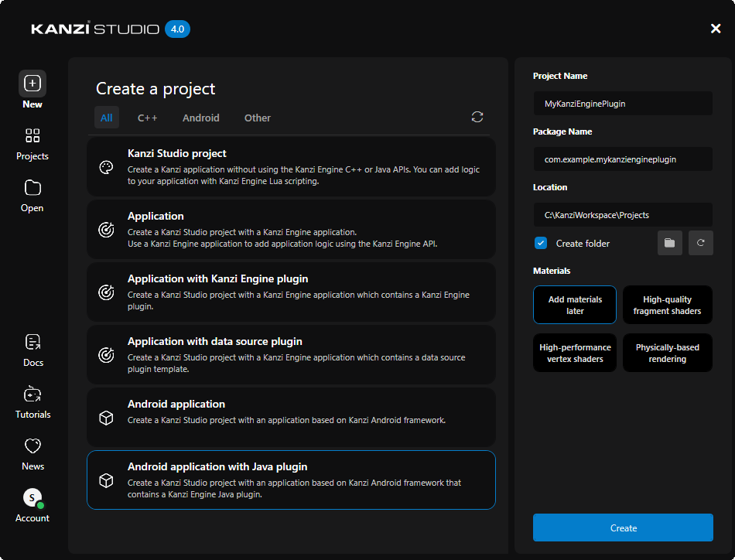This screenshot has width=735, height=560.
Task: Open the Other templates tab
Action: click(257, 118)
